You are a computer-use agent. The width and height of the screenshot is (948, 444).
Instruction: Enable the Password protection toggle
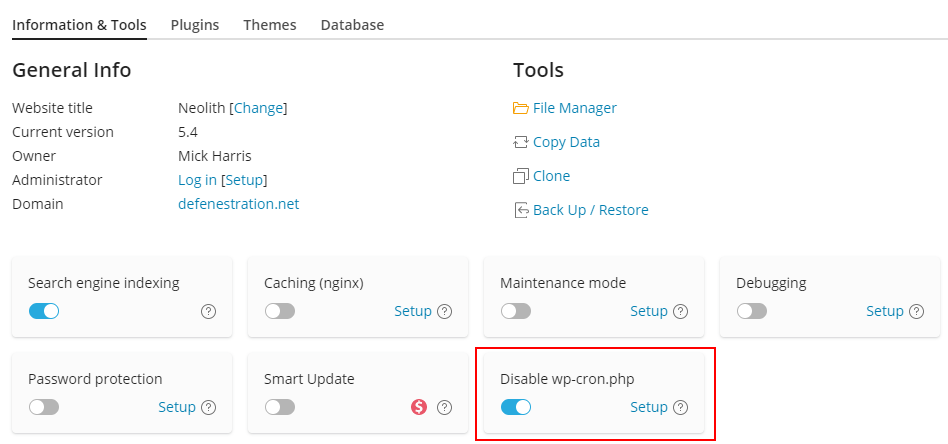(44, 407)
